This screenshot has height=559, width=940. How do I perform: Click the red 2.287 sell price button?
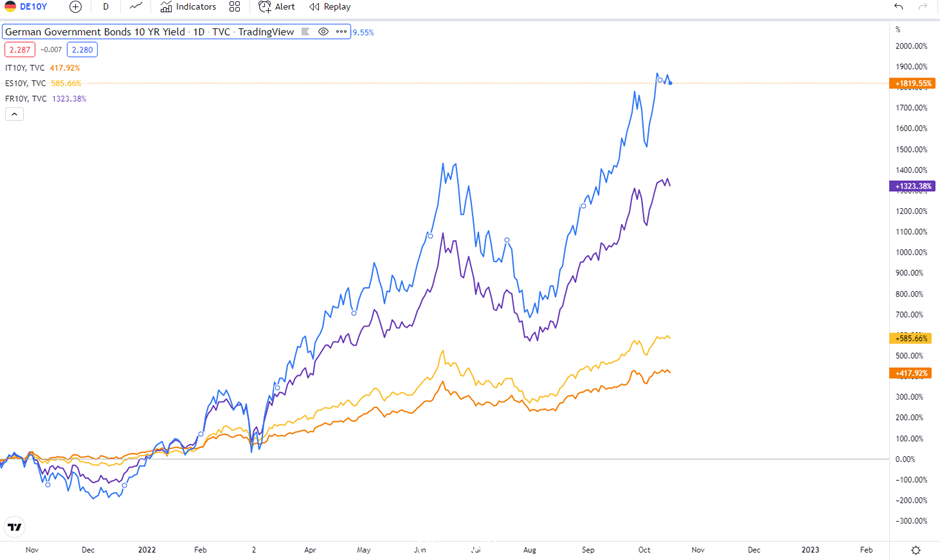click(20, 50)
